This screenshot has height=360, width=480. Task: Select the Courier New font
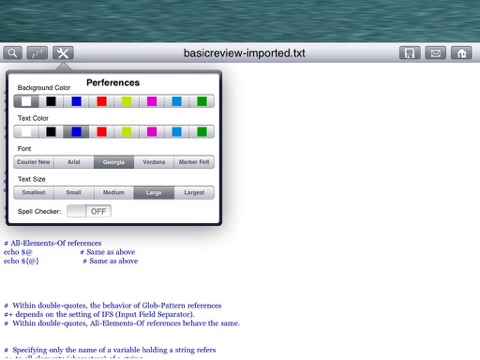point(33,162)
